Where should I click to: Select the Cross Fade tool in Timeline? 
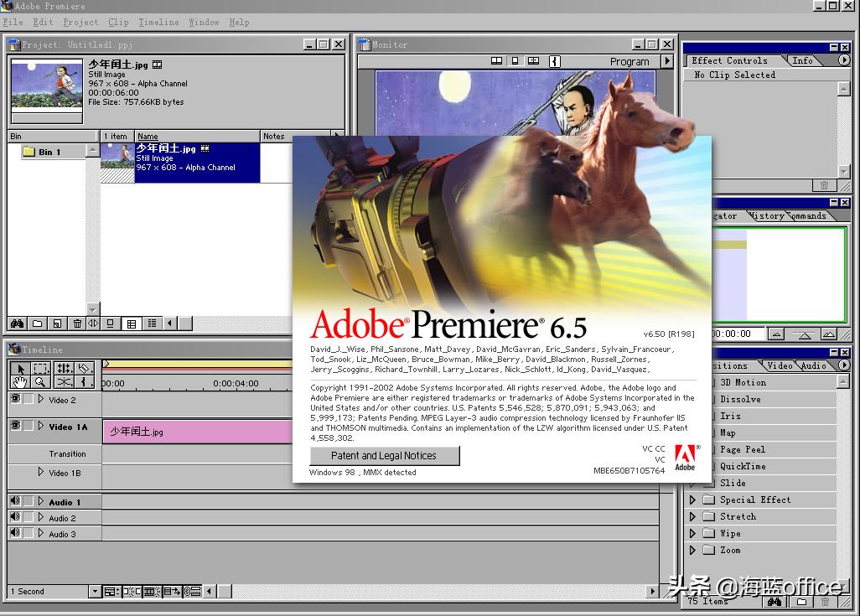[x=65, y=382]
